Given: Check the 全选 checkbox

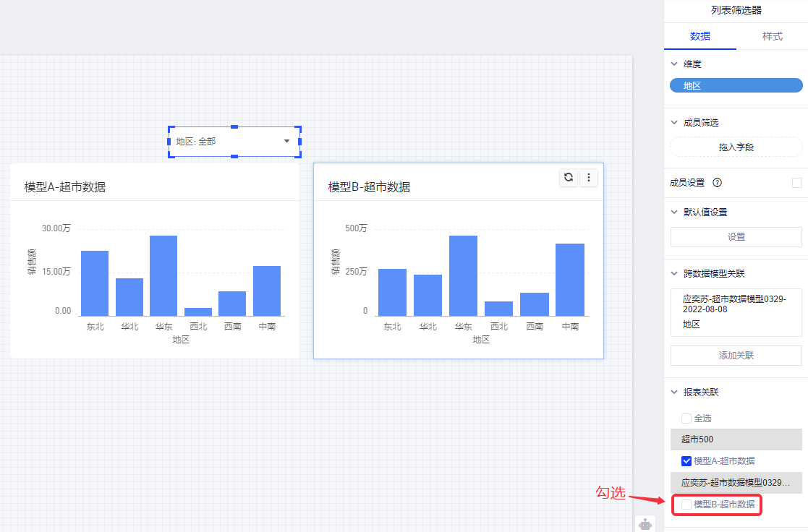Looking at the screenshot, I should click(x=686, y=418).
